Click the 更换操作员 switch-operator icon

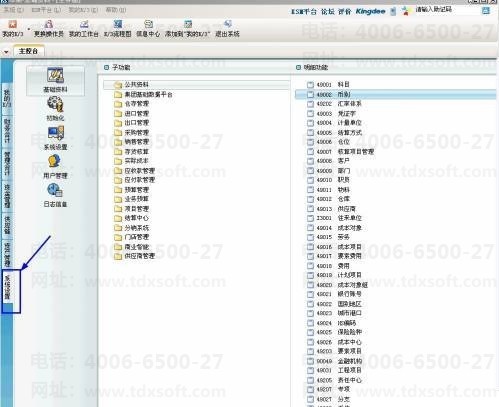coord(49,28)
